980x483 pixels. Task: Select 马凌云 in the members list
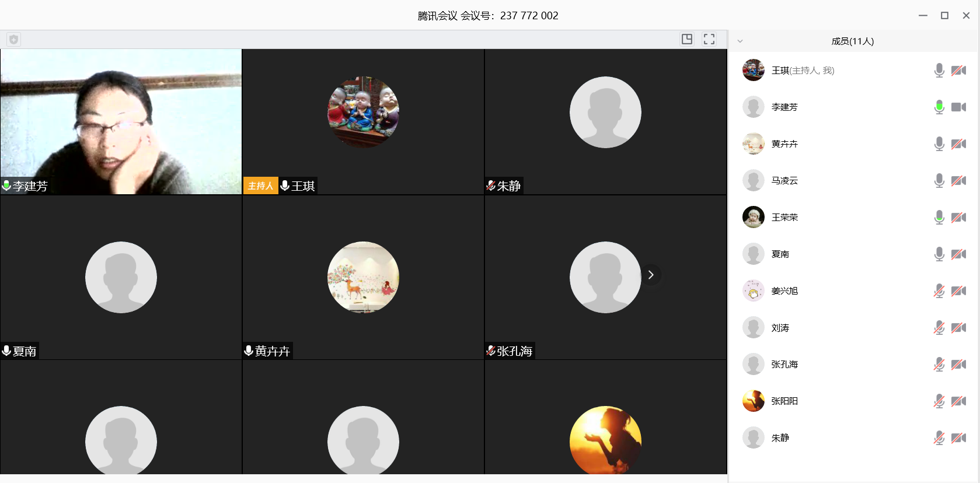click(784, 180)
